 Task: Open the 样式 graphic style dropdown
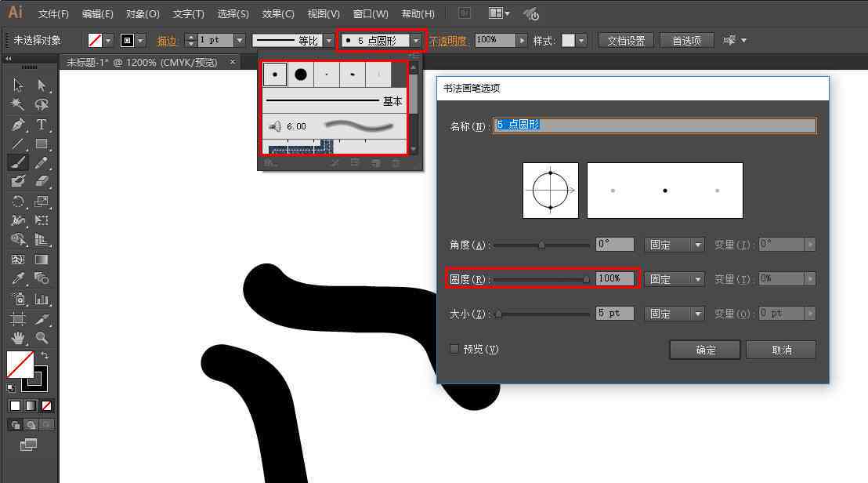(x=581, y=41)
